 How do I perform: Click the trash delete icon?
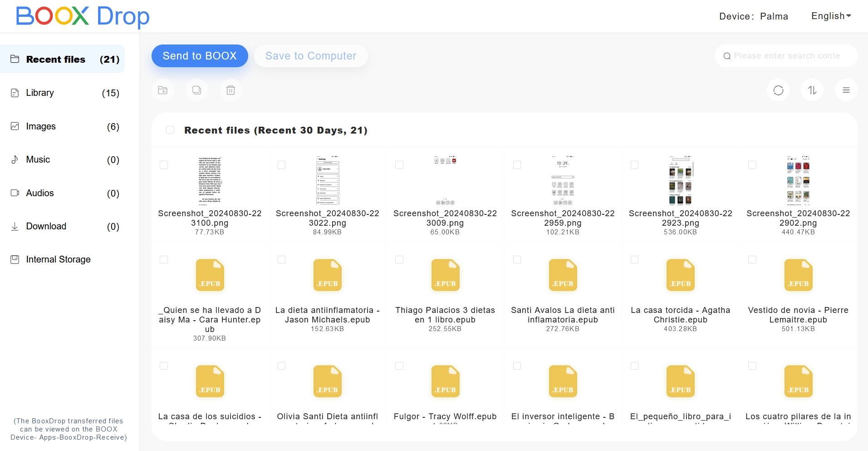(230, 90)
